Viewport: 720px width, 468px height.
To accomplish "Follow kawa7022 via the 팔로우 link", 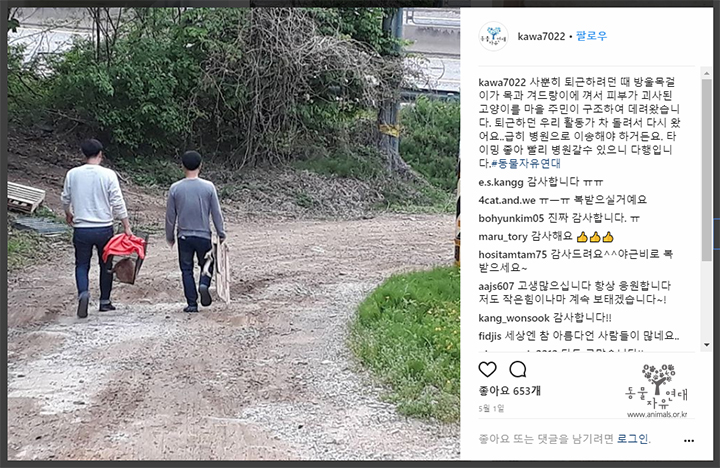I will 591,36.
